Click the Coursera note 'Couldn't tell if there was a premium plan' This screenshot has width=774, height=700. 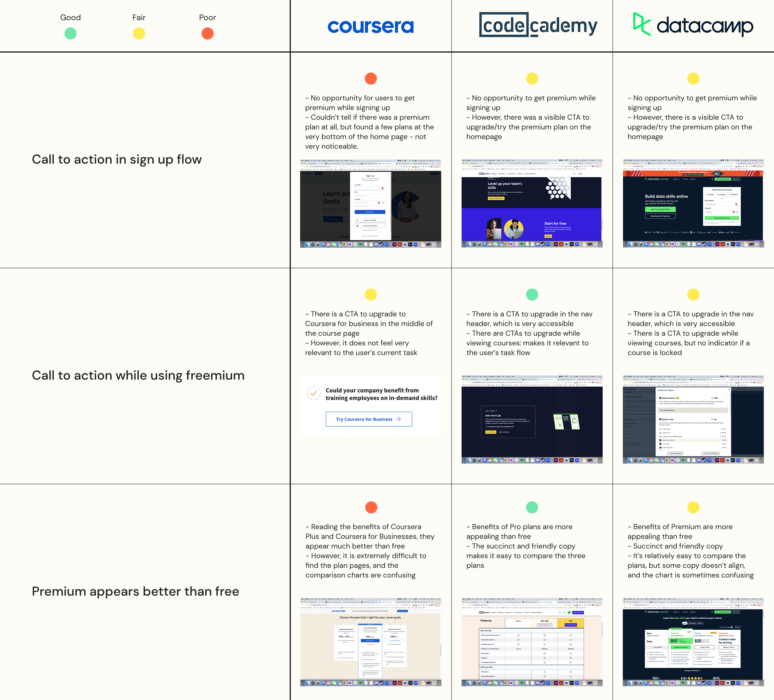point(369,132)
